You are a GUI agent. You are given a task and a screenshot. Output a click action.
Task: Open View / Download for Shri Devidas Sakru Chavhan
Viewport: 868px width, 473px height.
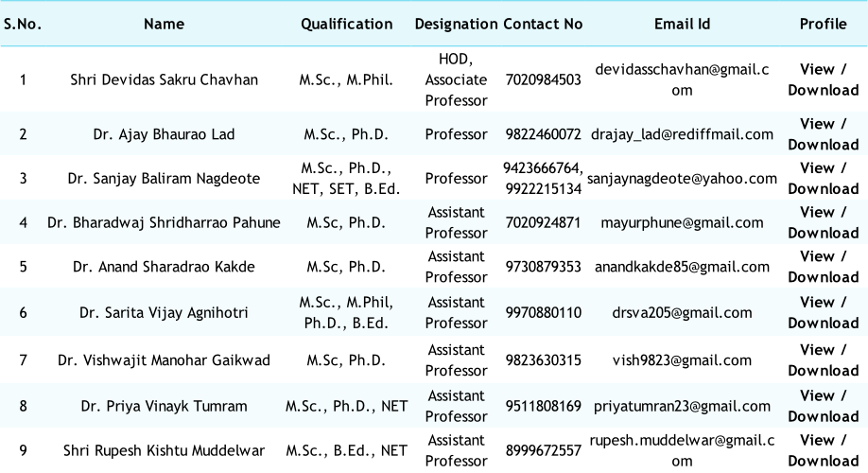tap(823, 79)
